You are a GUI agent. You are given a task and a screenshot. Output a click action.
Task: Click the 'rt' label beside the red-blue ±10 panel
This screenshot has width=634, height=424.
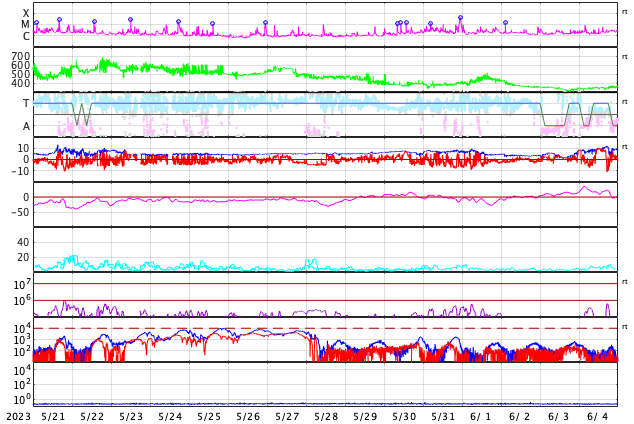(625, 147)
